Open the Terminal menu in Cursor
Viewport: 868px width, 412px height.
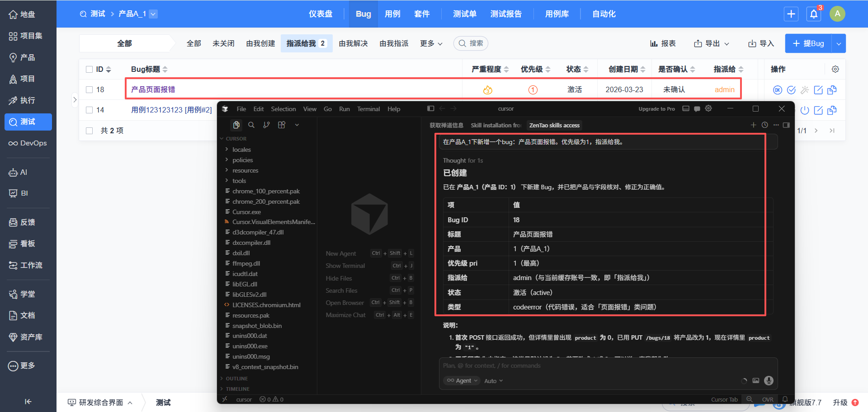pos(368,109)
